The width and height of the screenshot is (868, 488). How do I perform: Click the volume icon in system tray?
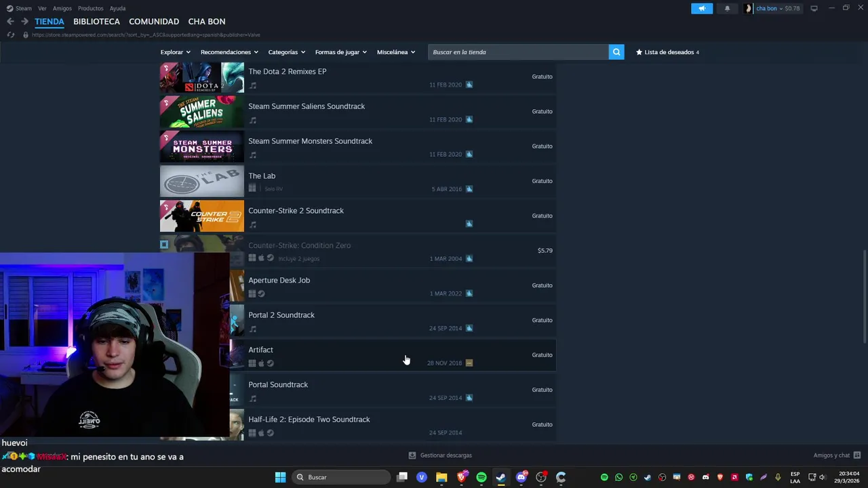(x=823, y=477)
